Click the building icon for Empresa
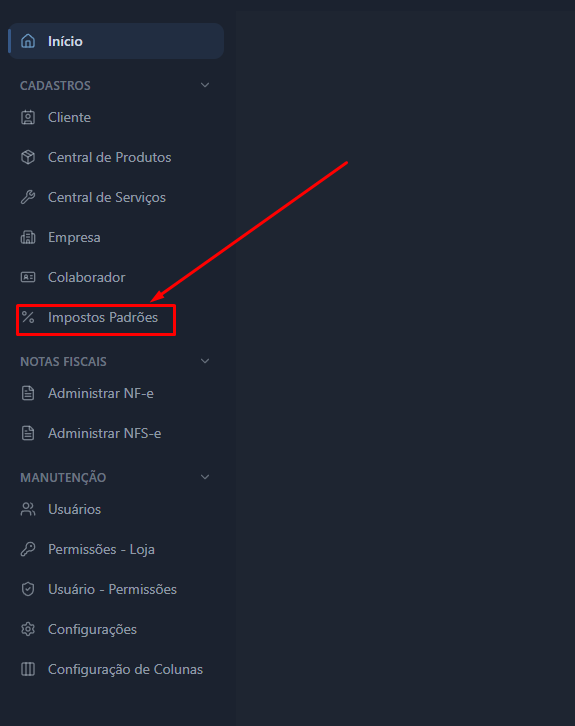575x726 pixels. tap(28, 238)
